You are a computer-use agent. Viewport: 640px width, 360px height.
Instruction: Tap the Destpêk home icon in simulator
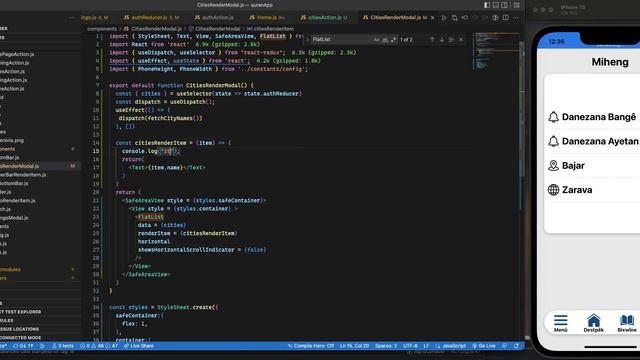click(594, 320)
